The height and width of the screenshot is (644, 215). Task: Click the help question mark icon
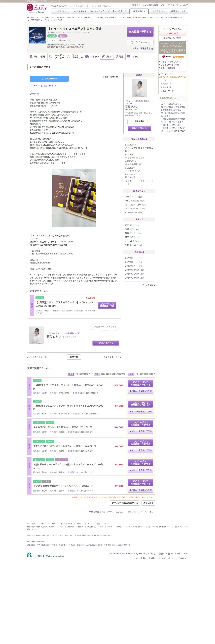tap(70, 40)
